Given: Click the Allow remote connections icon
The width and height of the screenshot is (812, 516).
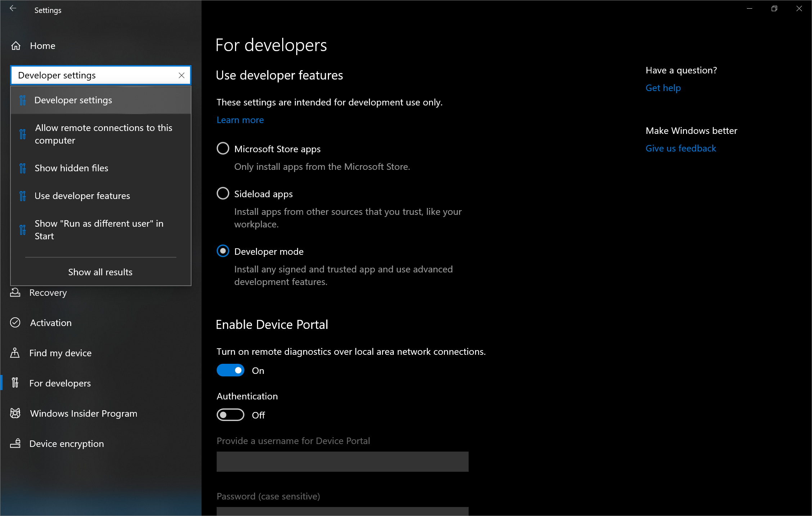Looking at the screenshot, I should tap(24, 134).
